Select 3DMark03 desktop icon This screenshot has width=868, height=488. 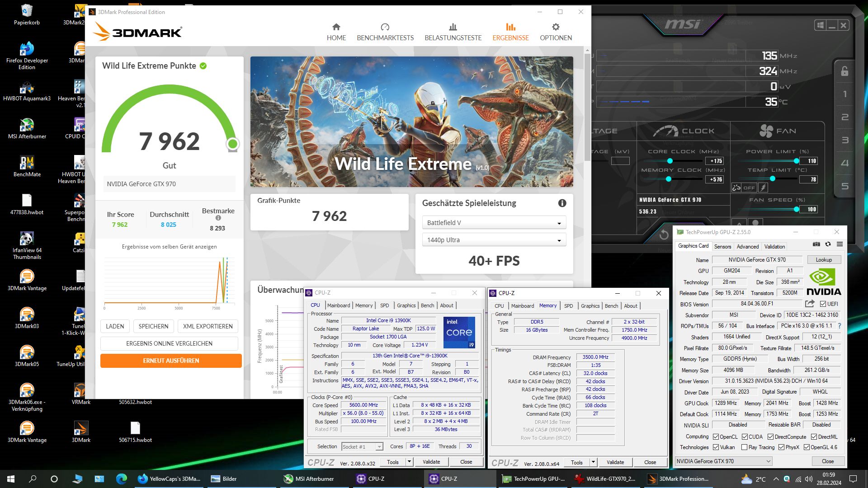pyautogui.click(x=27, y=318)
